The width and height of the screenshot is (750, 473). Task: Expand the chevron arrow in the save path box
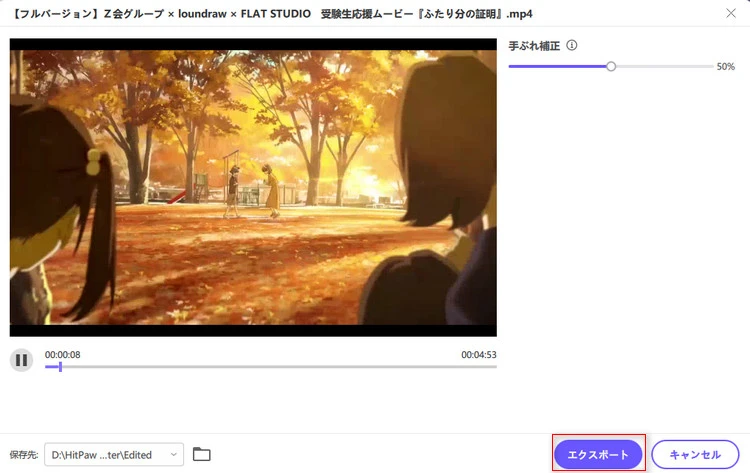click(x=174, y=455)
